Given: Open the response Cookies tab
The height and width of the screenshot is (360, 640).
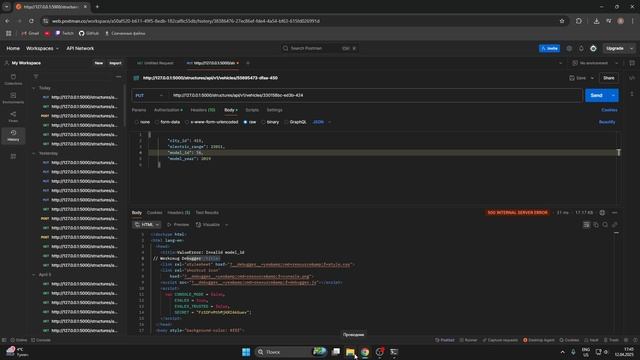Looking at the screenshot, I should coord(154,213).
